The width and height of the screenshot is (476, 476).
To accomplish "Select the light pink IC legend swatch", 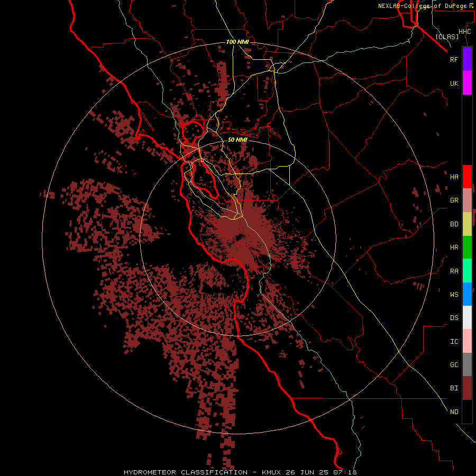I will click(x=467, y=341).
